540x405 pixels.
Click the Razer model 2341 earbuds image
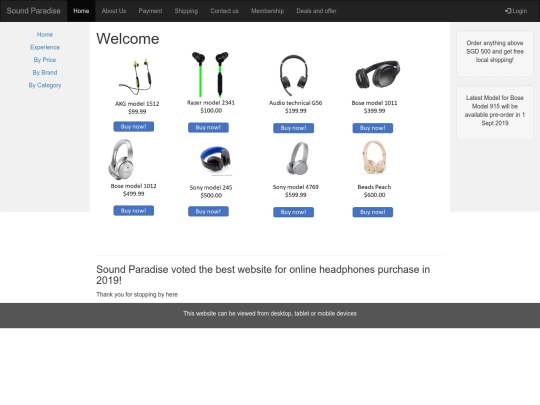(x=210, y=74)
